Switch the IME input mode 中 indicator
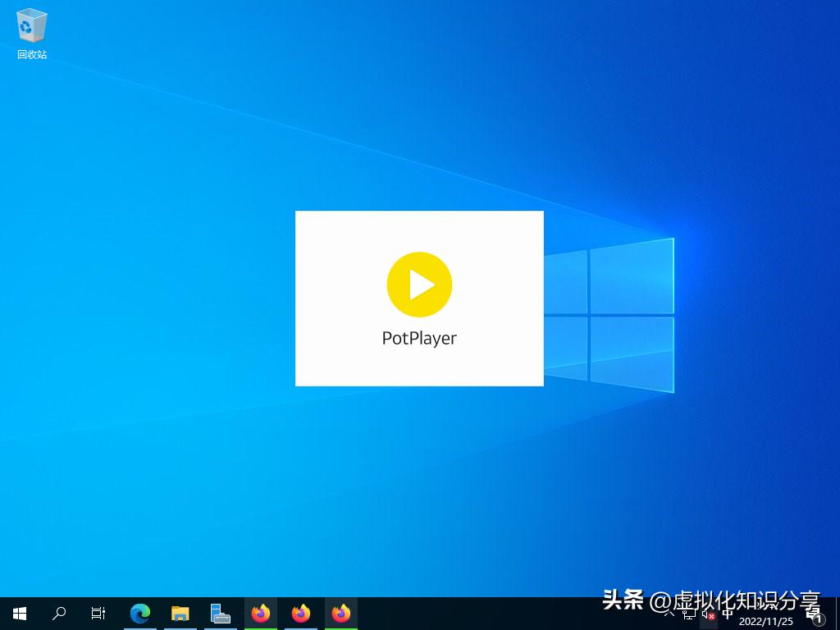The width and height of the screenshot is (840, 630). pos(727,614)
